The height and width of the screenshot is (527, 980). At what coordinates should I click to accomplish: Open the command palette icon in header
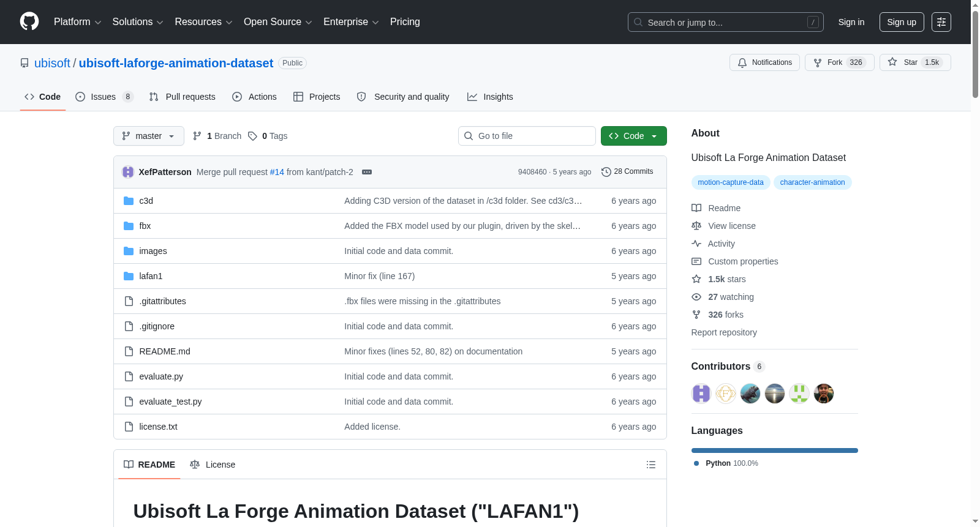point(941,22)
